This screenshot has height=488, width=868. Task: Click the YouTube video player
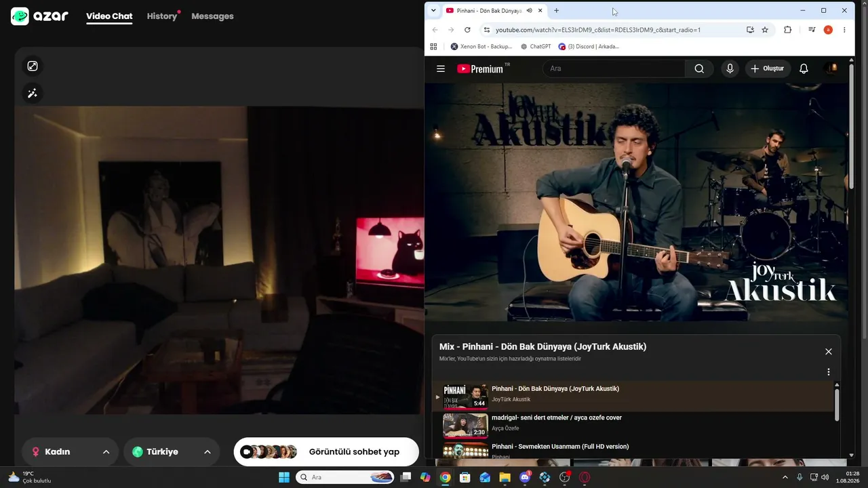pos(636,202)
